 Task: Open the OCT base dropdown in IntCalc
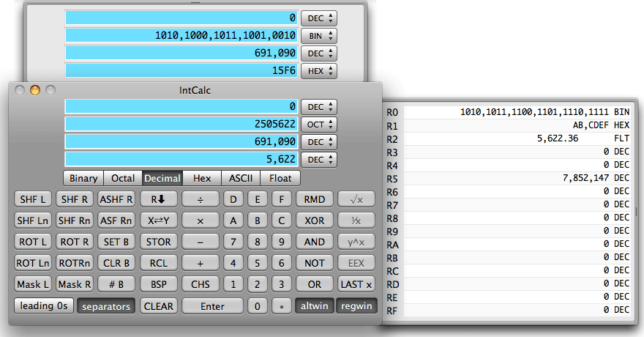coord(319,125)
